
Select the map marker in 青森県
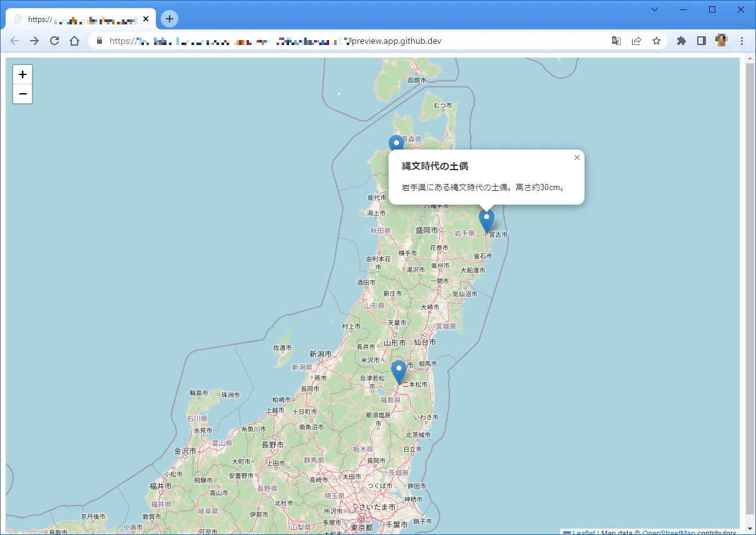click(396, 143)
